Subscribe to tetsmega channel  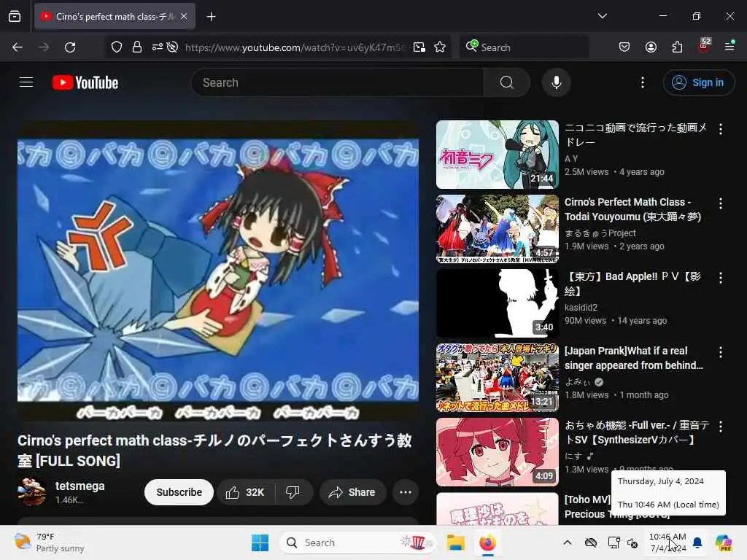coord(179,492)
